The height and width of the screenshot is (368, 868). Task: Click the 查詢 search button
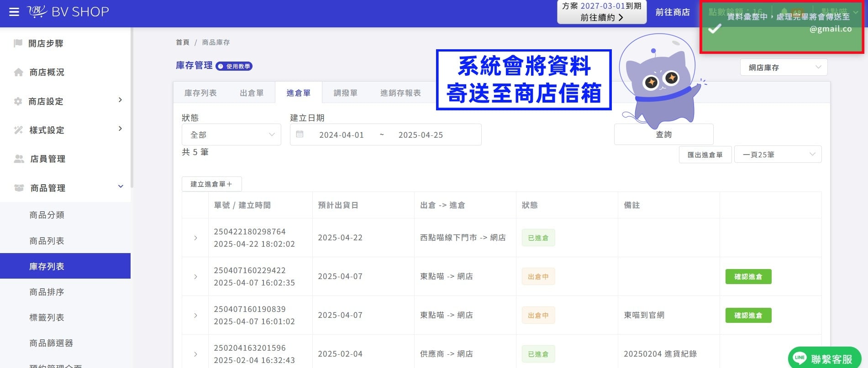[x=663, y=135]
